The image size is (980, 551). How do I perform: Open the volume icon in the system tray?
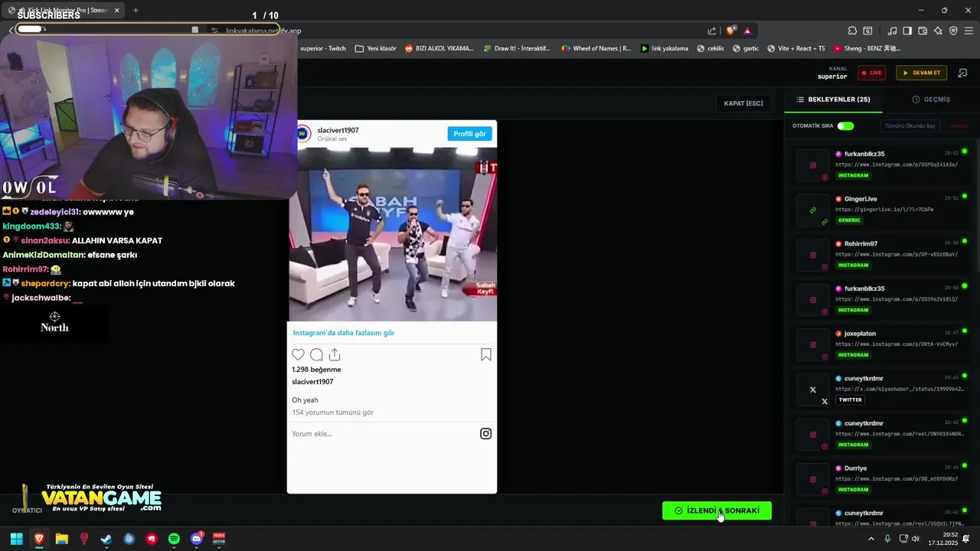916,539
